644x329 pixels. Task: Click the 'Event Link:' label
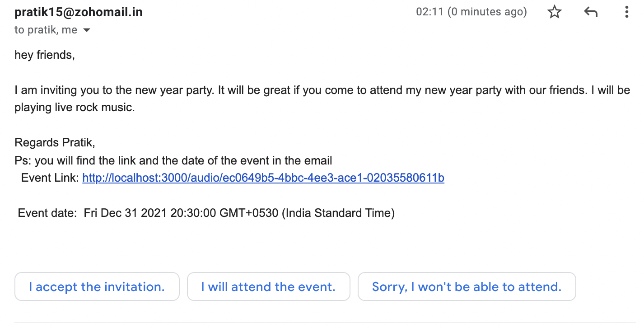(x=50, y=178)
